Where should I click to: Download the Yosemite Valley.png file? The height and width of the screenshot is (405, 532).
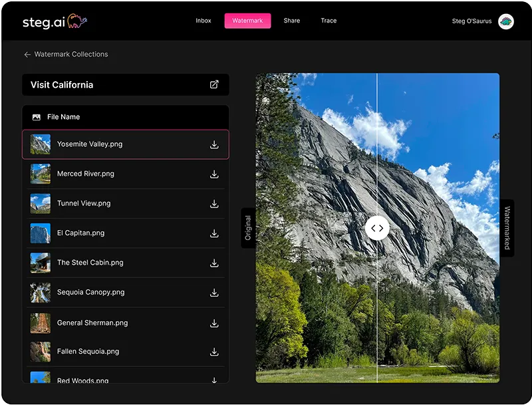pos(214,144)
